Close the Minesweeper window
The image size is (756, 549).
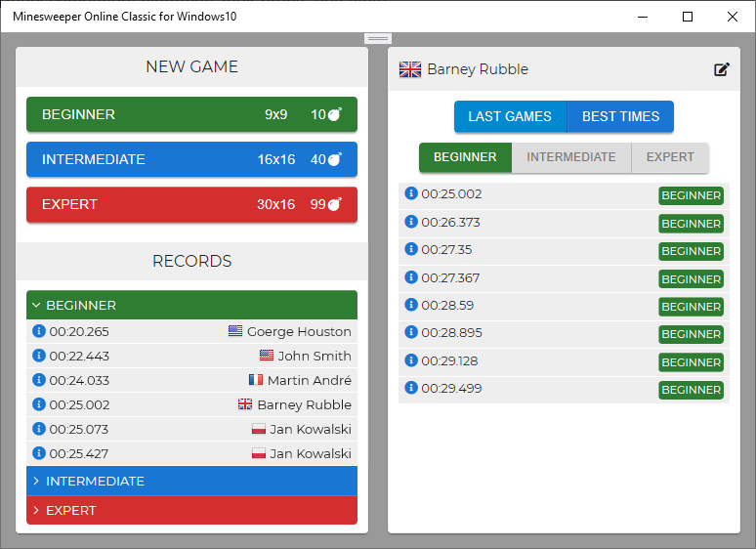tap(733, 17)
